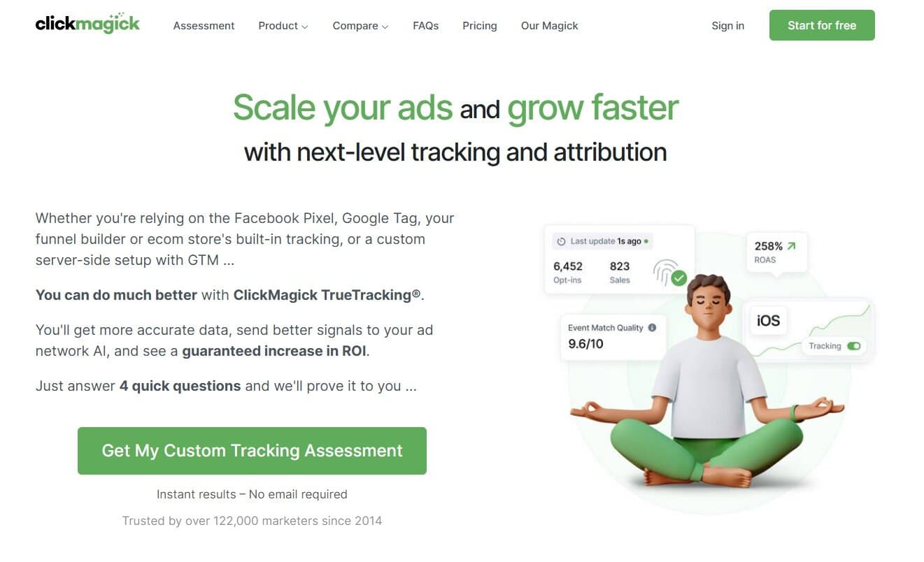Click the ClickMagick logo
924x562 pixels.
(87, 23)
